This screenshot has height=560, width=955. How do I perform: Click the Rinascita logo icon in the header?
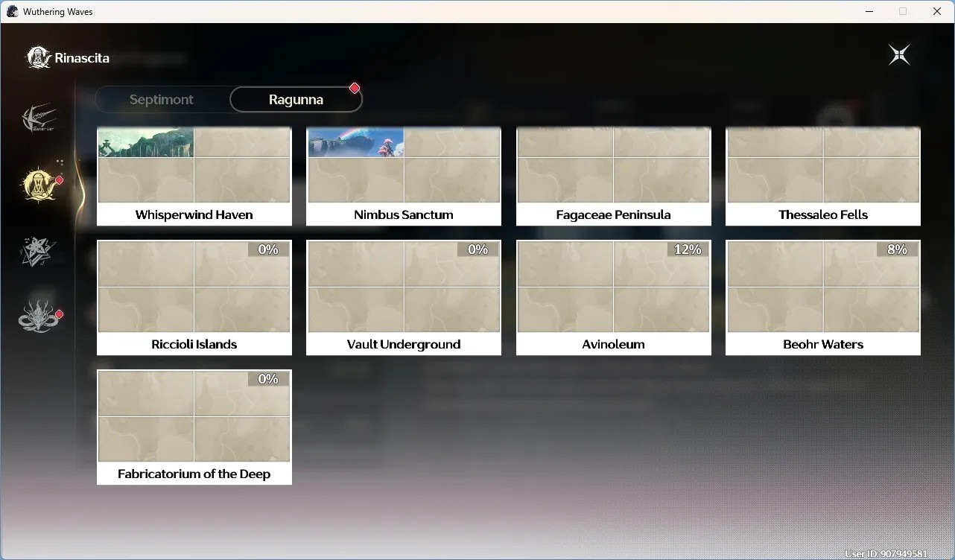[39, 57]
